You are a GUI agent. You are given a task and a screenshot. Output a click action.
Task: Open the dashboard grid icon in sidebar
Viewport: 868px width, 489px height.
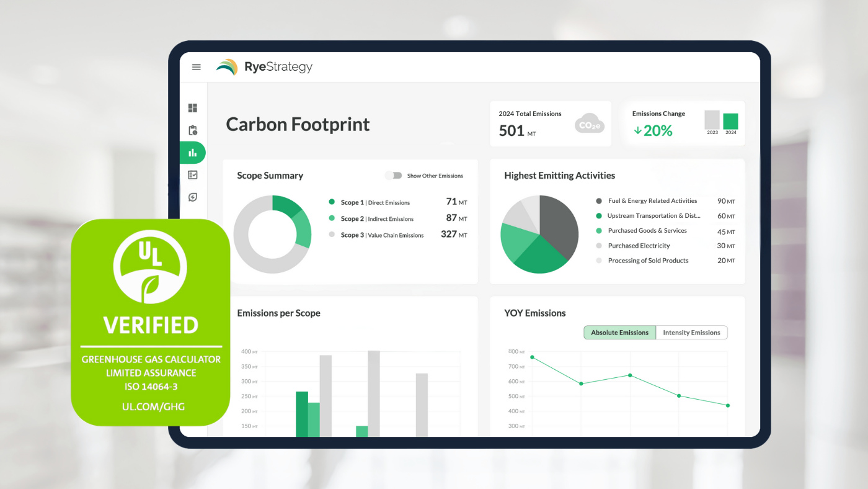pyautogui.click(x=193, y=108)
